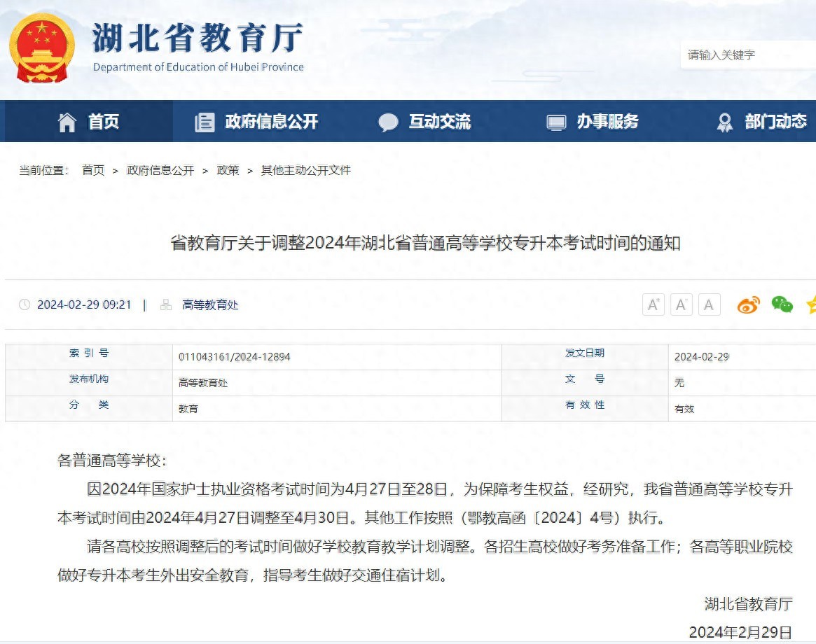Click 政府信息公开 breadcrumb link
Image resolution: width=816 pixels, height=644 pixels.
160,170
